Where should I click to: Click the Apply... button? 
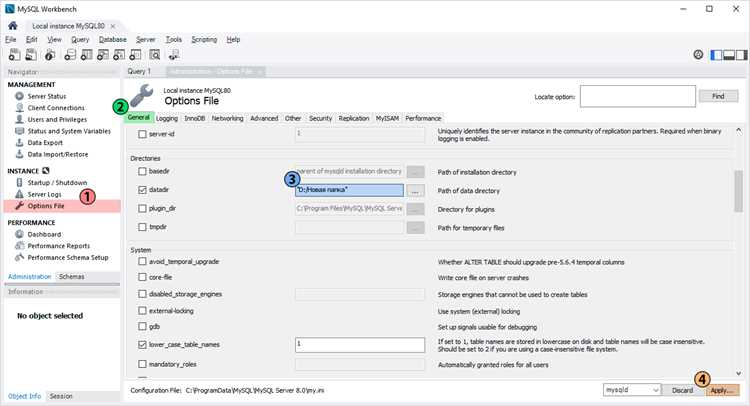[x=721, y=390]
